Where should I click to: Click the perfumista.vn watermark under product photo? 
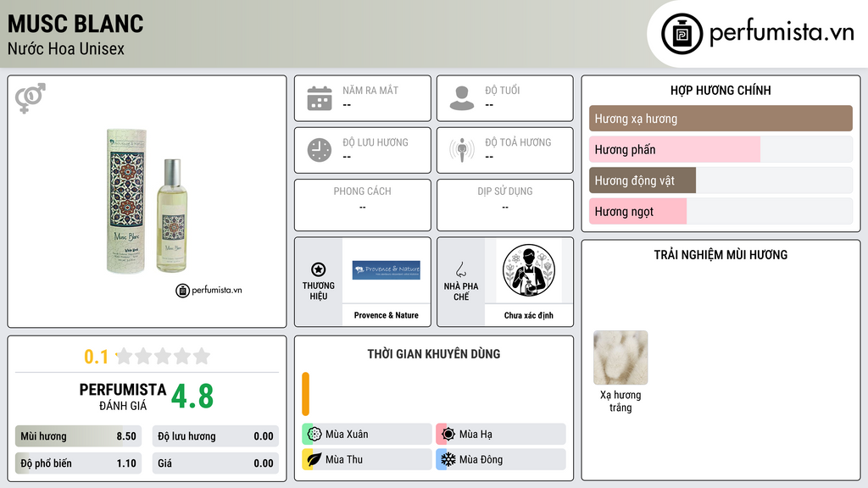tap(209, 290)
